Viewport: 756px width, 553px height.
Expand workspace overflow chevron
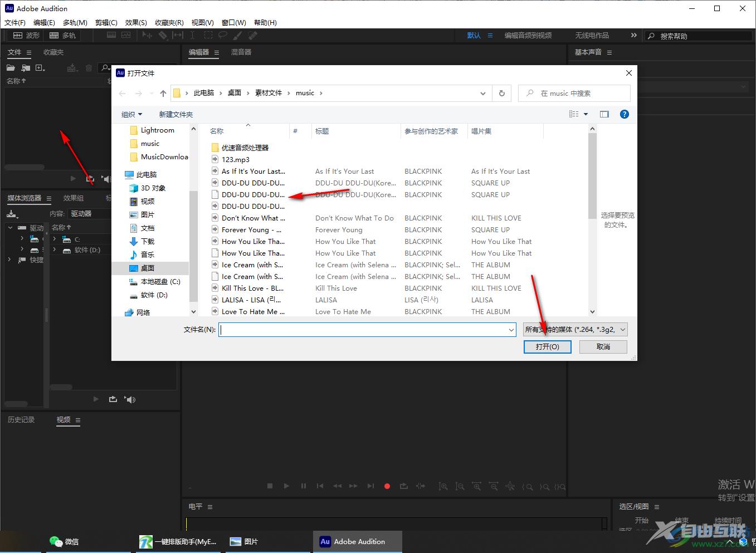point(633,35)
